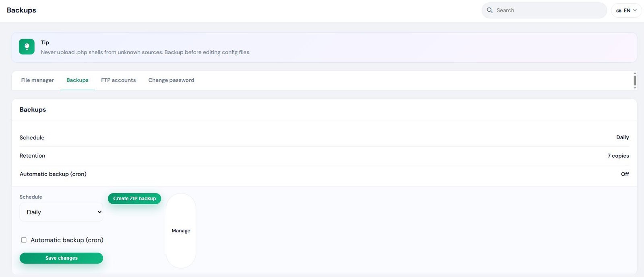The width and height of the screenshot is (644, 277).
Task: Switch to the File manager tab
Action: (37, 80)
